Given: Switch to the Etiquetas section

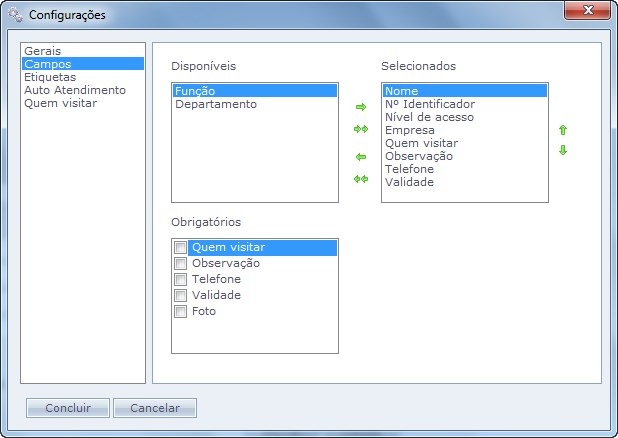Looking at the screenshot, I should (49, 76).
